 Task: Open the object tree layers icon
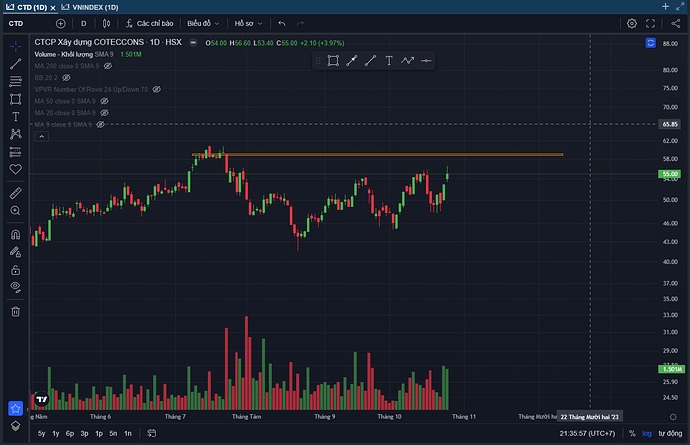(15, 426)
